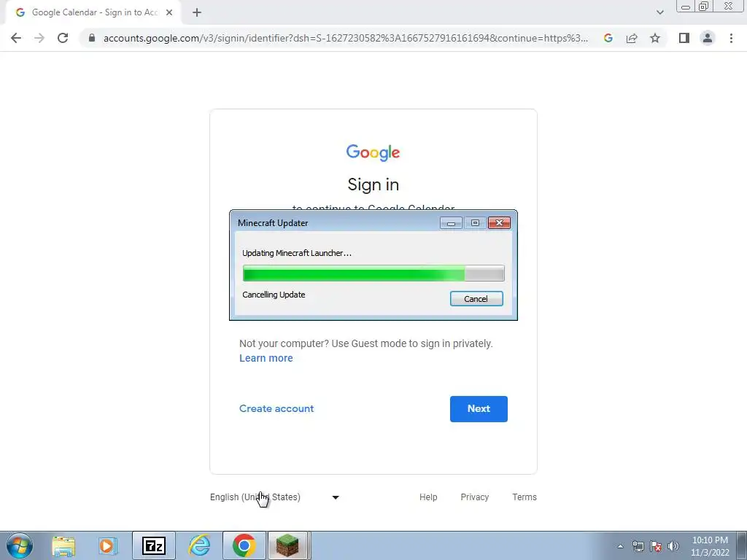Open the Help link
Viewport: 747px width, 560px height.
click(428, 497)
